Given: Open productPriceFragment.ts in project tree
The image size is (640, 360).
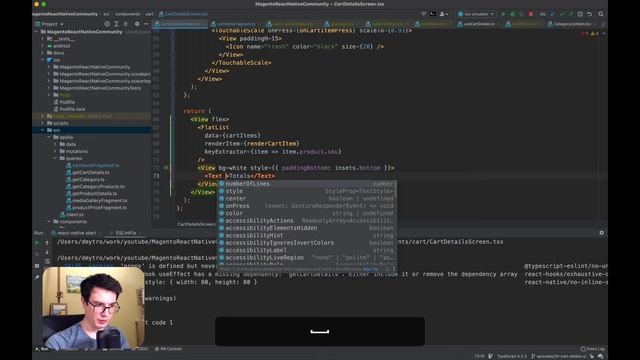Looking at the screenshot, I should [100, 207].
